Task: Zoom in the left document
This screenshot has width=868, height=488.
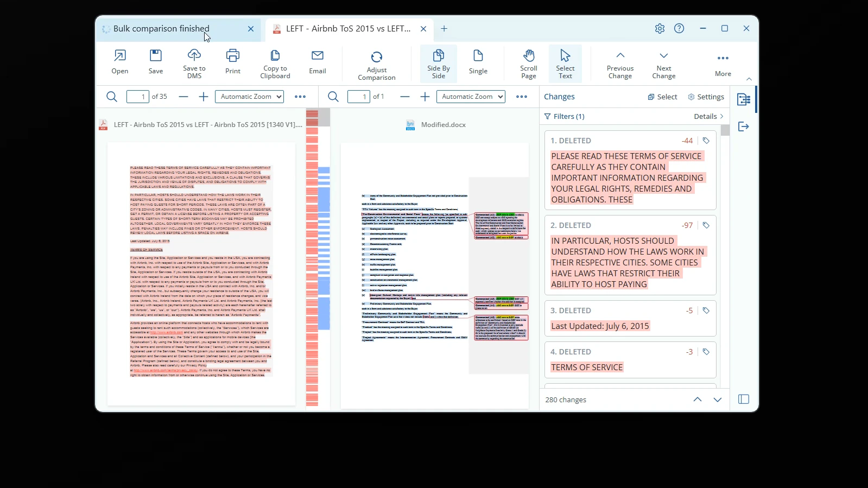Action: click(x=204, y=97)
